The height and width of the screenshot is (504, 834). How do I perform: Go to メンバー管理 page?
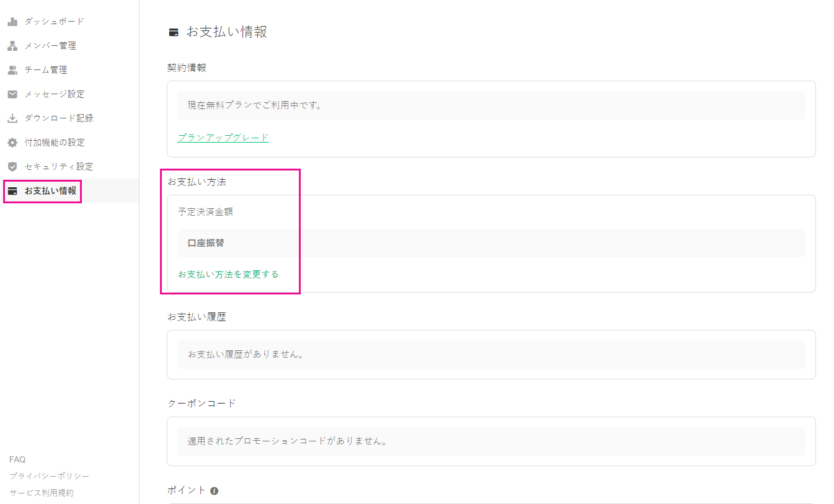pyautogui.click(x=50, y=46)
